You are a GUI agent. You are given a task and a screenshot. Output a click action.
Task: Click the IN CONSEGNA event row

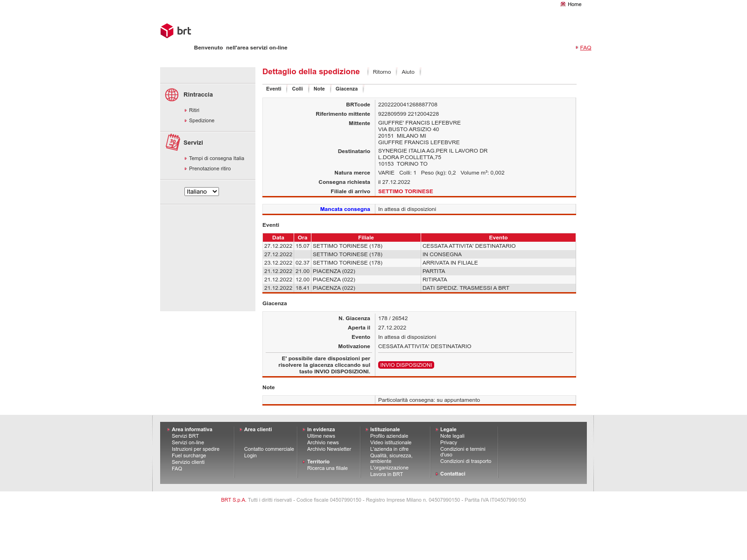pos(419,254)
